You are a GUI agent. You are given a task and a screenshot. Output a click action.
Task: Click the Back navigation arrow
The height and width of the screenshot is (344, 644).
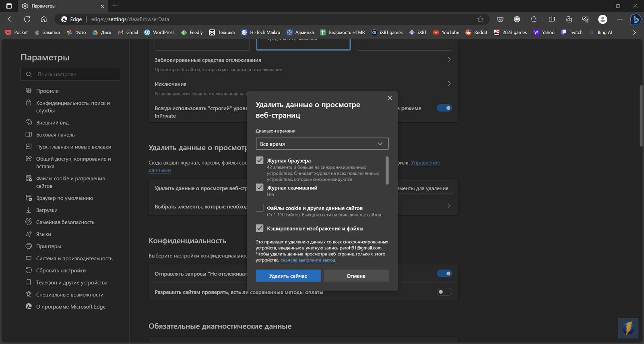[x=10, y=19]
